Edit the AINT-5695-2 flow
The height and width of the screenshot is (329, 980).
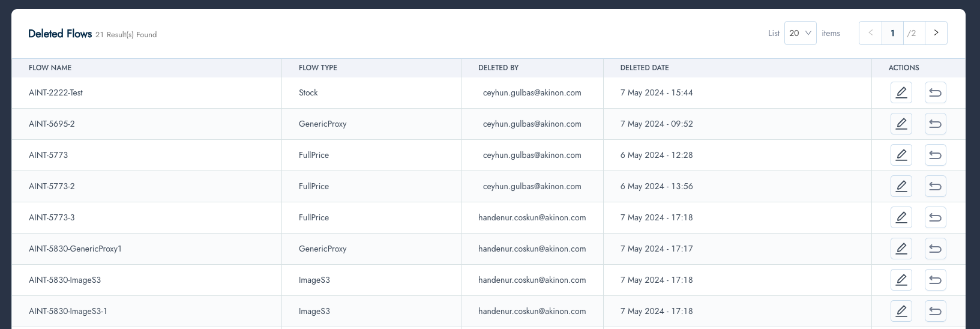point(901,124)
